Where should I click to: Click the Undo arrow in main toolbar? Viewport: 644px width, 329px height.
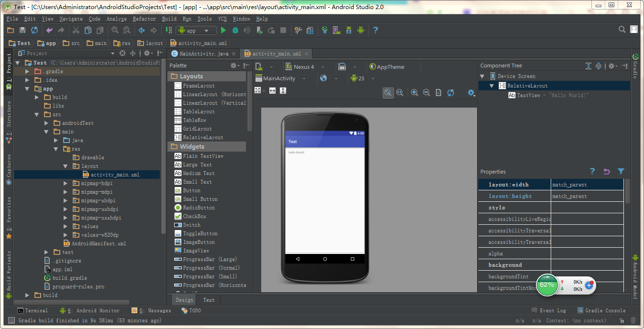(49, 30)
